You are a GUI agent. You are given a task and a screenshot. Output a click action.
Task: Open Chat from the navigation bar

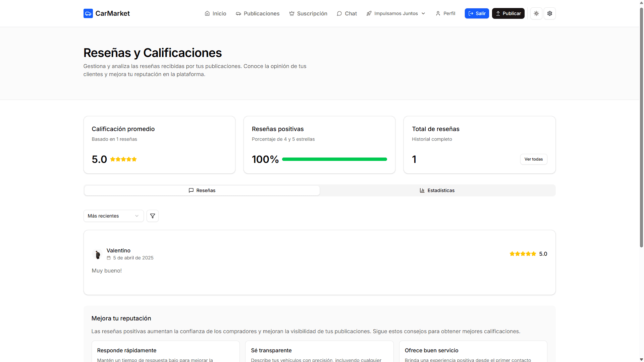coord(347,13)
